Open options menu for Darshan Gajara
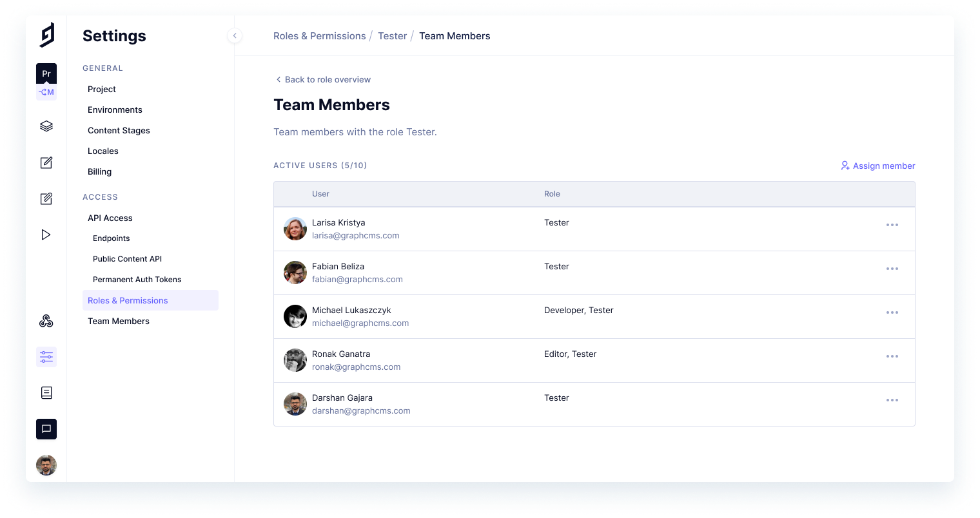This screenshot has width=980, height=518. 892,400
